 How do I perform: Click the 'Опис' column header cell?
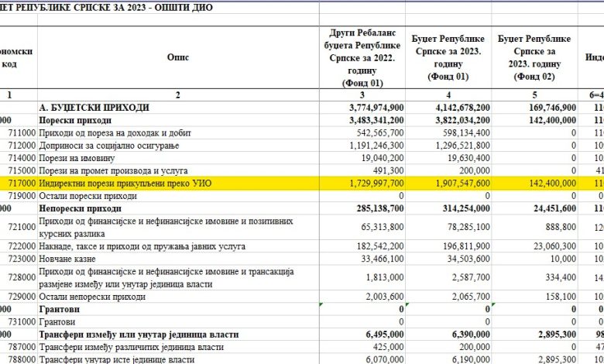[177, 57]
